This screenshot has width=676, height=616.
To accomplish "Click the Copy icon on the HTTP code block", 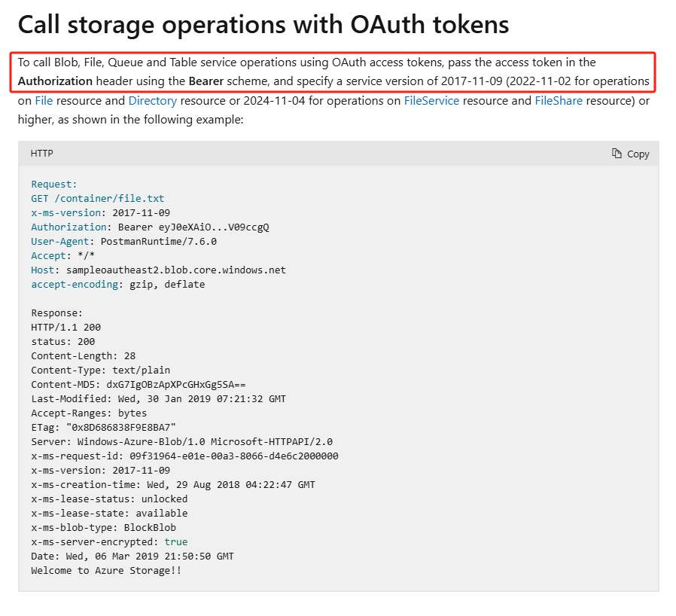I will (x=630, y=154).
